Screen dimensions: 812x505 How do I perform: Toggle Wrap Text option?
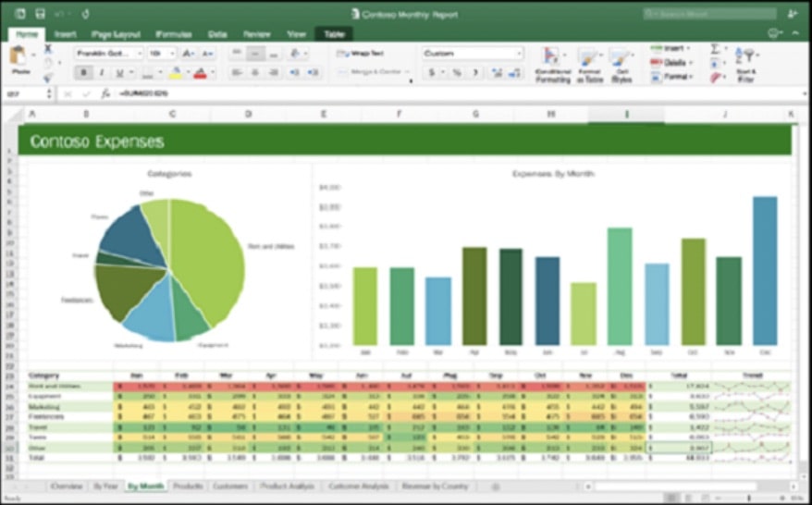pos(361,54)
